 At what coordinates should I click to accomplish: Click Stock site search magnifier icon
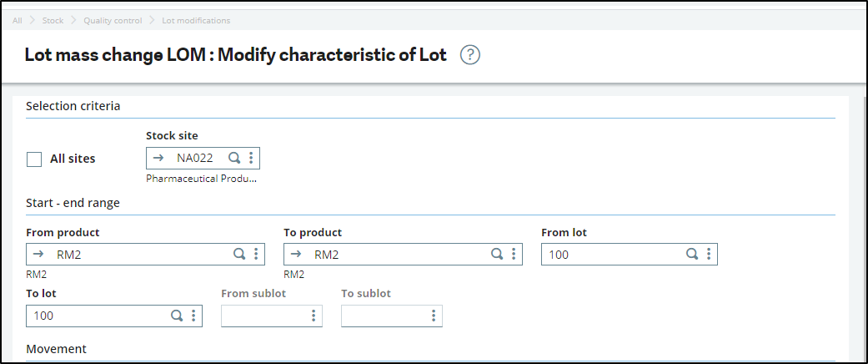235,158
